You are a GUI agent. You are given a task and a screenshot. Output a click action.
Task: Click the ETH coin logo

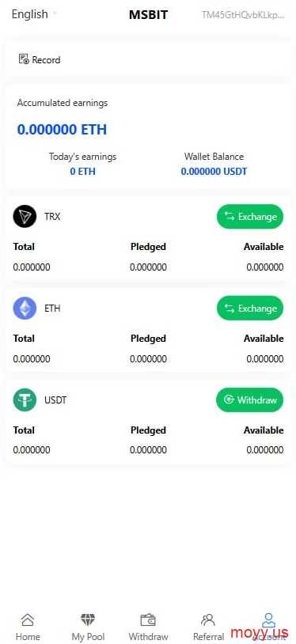click(25, 308)
